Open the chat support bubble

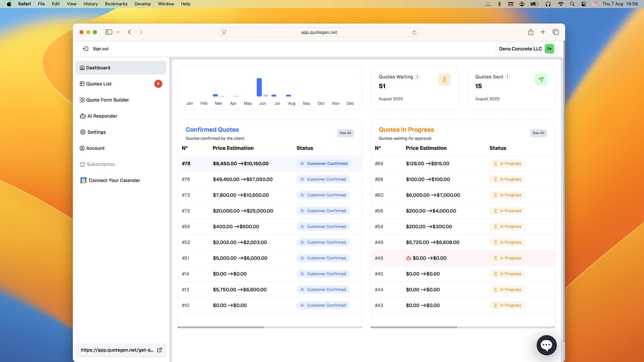(x=546, y=345)
